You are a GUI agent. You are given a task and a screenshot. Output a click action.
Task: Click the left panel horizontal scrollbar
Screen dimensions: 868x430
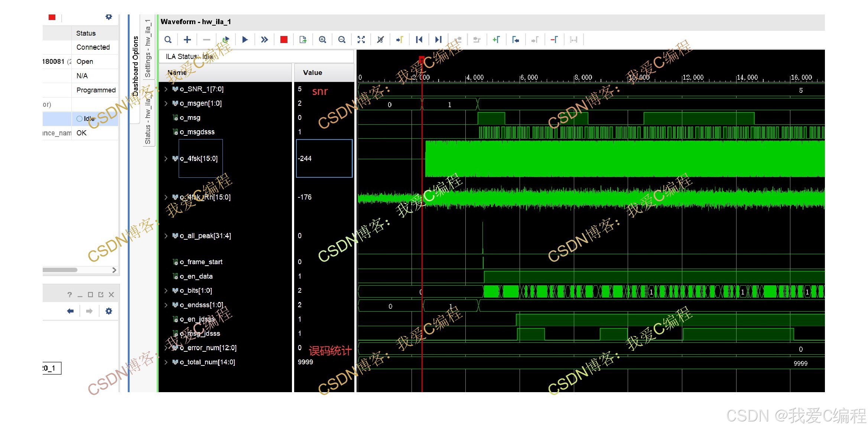pos(60,270)
